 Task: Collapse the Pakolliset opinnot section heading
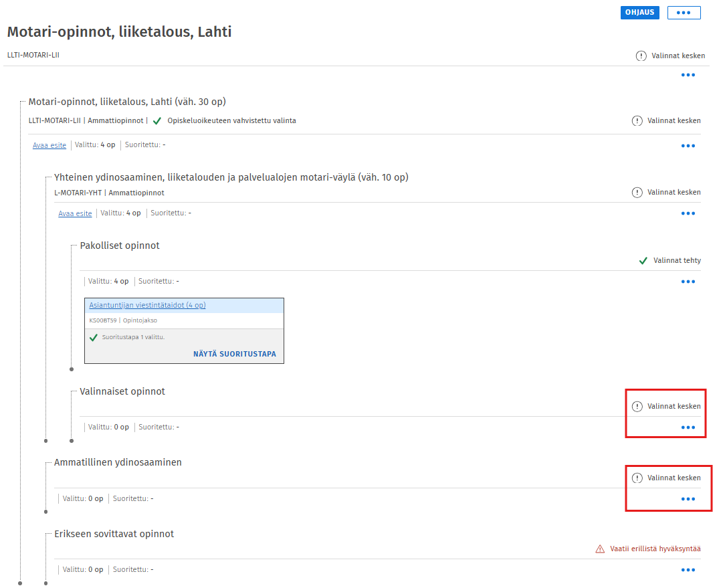(x=120, y=246)
